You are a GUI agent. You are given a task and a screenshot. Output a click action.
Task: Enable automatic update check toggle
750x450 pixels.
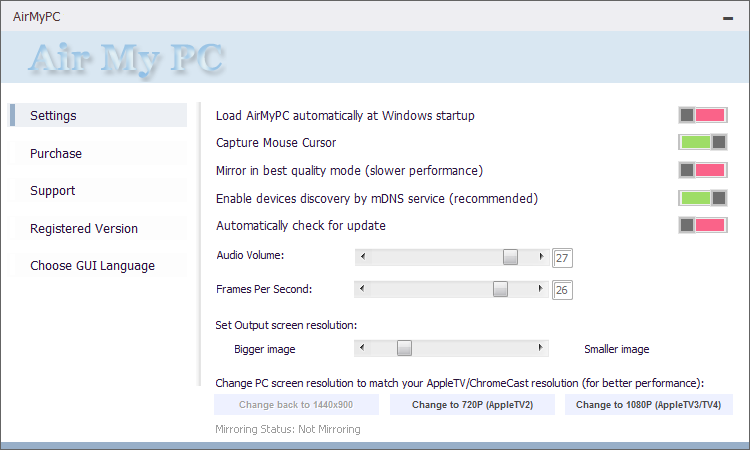tap(703, 225)
